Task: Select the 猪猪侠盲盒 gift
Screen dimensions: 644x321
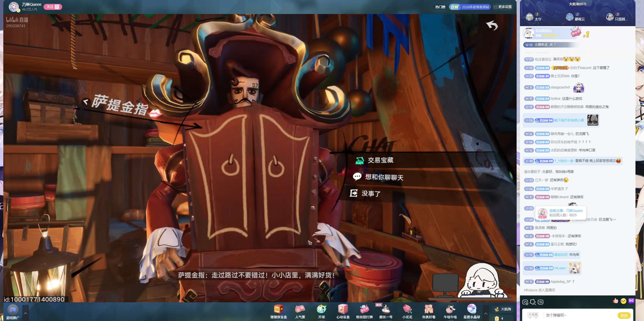Action: 278,312
